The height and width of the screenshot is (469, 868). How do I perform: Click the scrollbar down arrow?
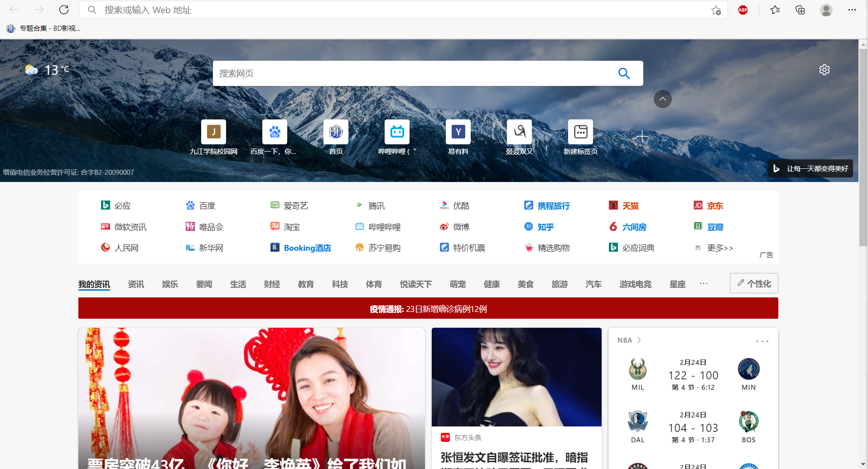point(863,464)
